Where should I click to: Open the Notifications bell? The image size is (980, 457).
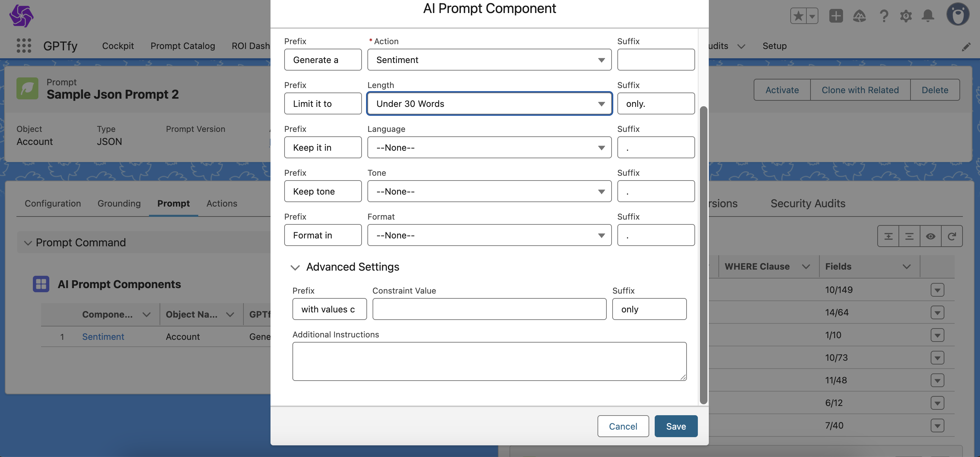pyautogui.click(x=928, y=16)
